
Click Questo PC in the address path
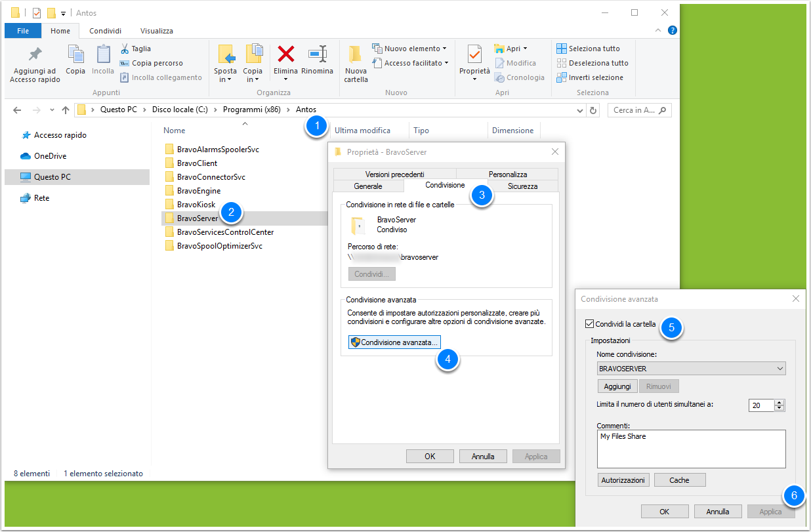pyautogui.click(x=119, y=110)
